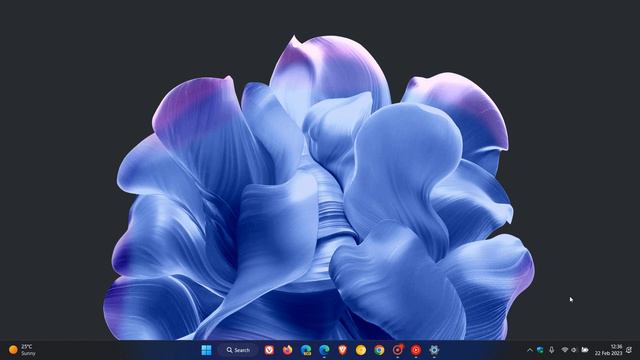640x360 pixels.
Task: Expand the hidden system tray icons chevron
Action: (530, 350)
